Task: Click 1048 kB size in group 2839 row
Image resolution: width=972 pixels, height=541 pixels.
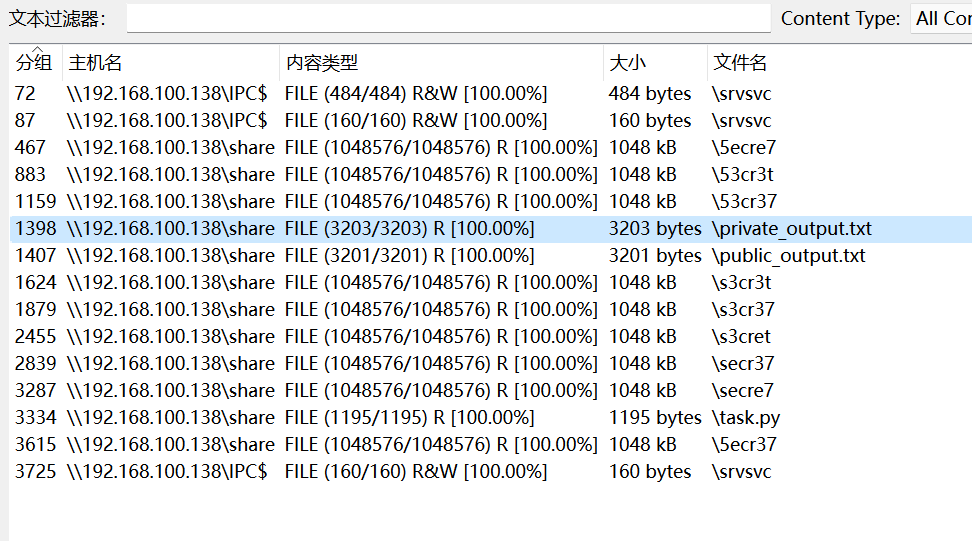Action: [642, 364]
